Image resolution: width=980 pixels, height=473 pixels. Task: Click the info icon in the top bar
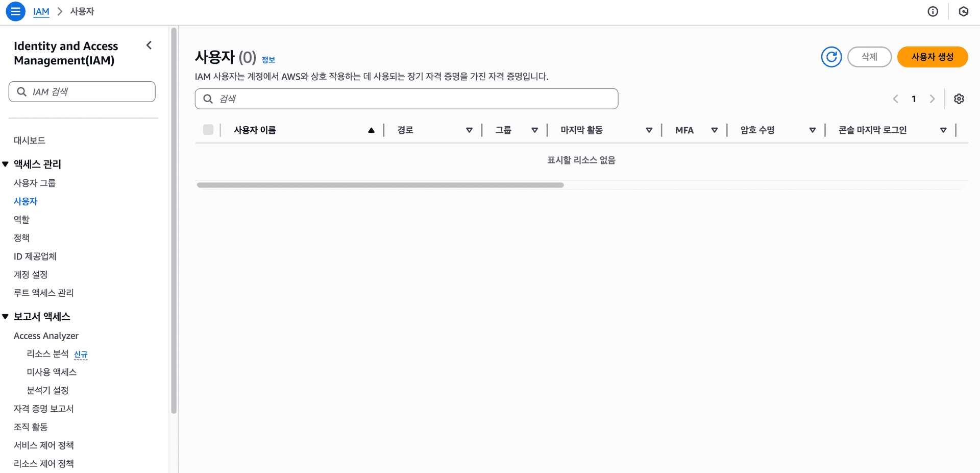tap(934, 11)
